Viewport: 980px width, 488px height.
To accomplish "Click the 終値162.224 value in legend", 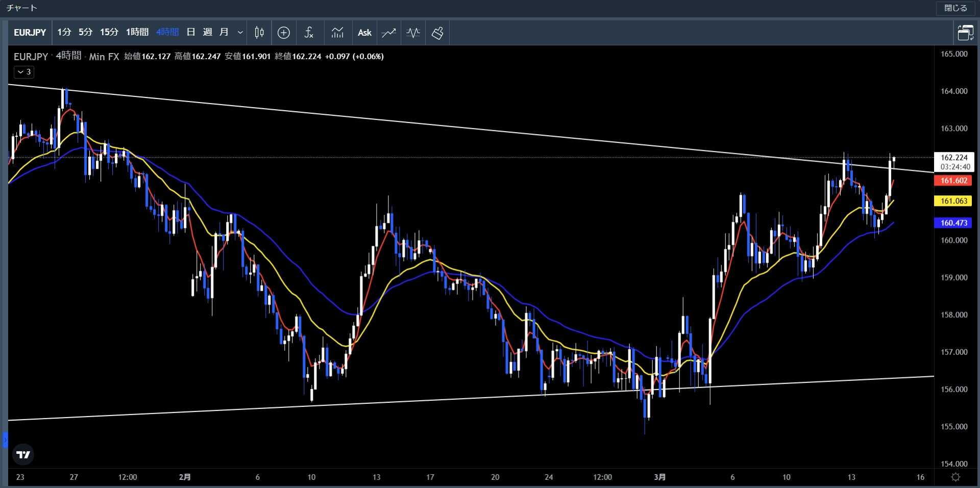I will tap(298, 56).
